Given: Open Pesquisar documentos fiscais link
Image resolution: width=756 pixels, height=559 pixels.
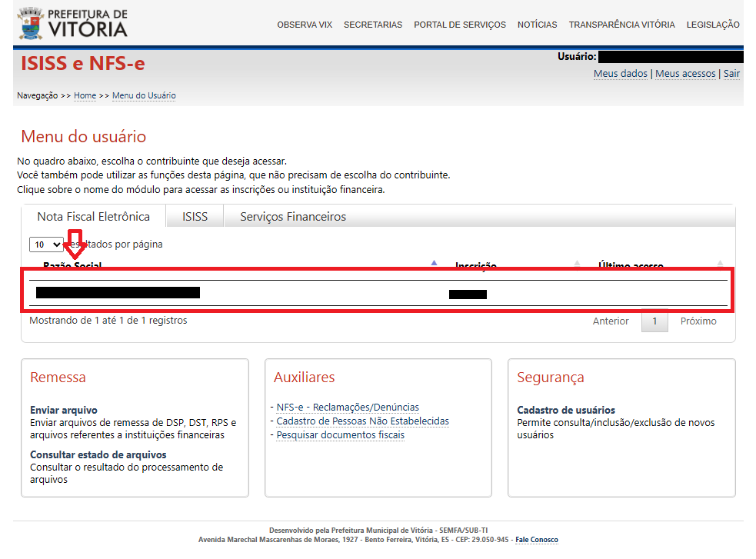Looking at the screenshot, I should click(x=340, y=435).
